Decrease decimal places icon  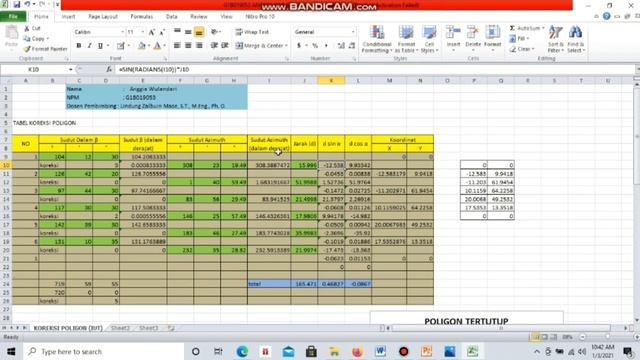(x=352, y=46)
